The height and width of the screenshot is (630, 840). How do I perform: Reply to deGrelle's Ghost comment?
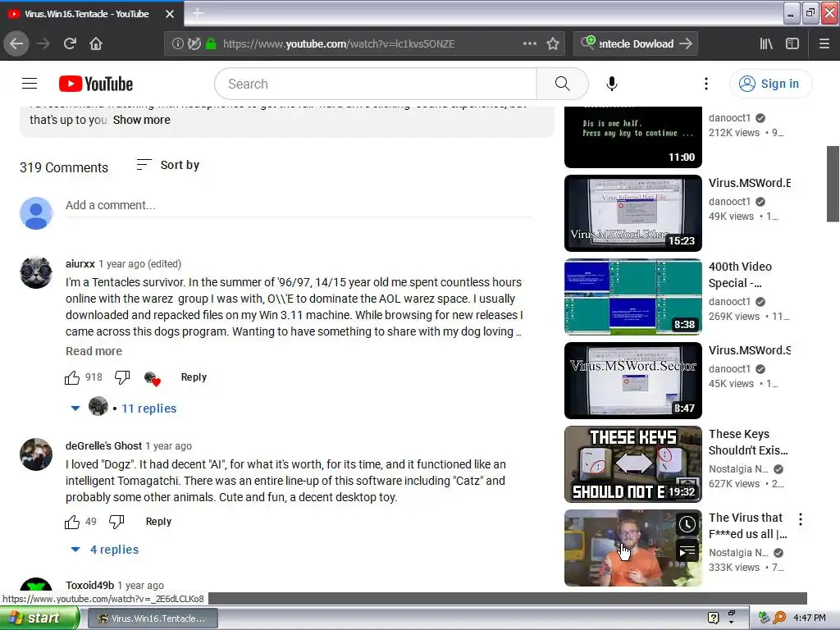(158, 522)
